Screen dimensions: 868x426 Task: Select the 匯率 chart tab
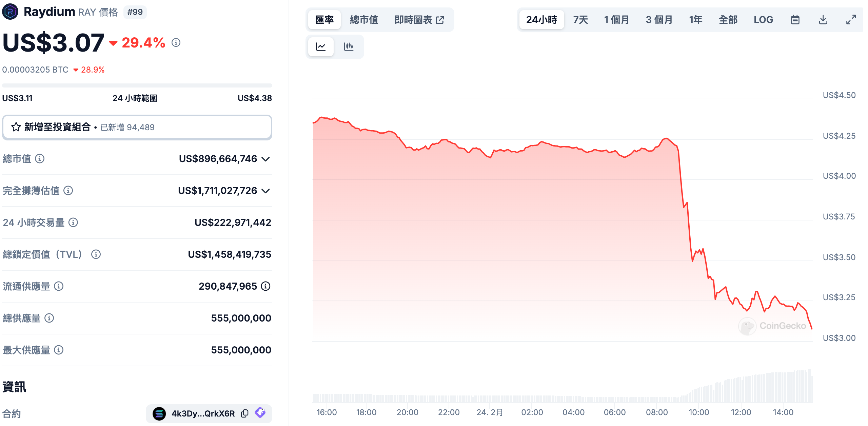[x=324, y=20]
